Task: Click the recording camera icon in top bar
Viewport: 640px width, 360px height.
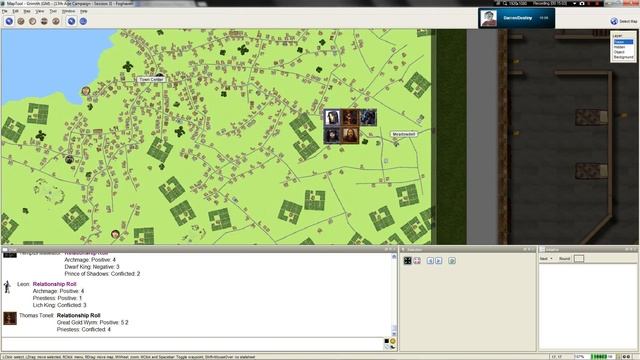Action: pyautogui.click(x=582, y=3)
